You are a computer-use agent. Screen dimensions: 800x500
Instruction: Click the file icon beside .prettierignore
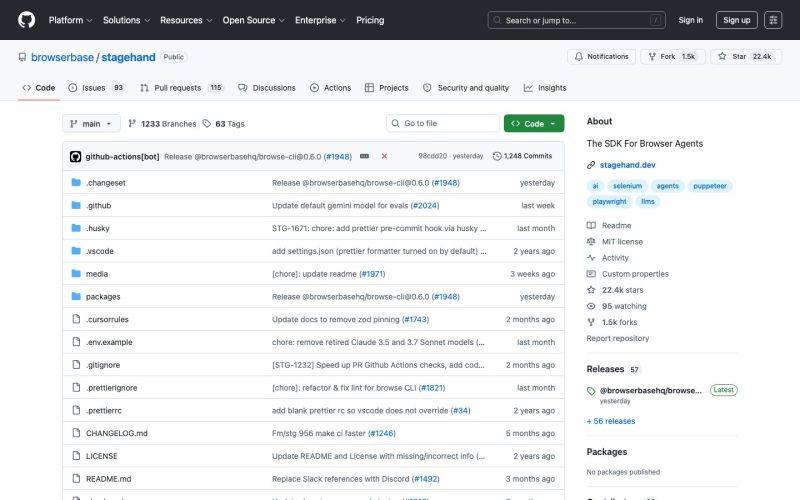pos(76,387)
